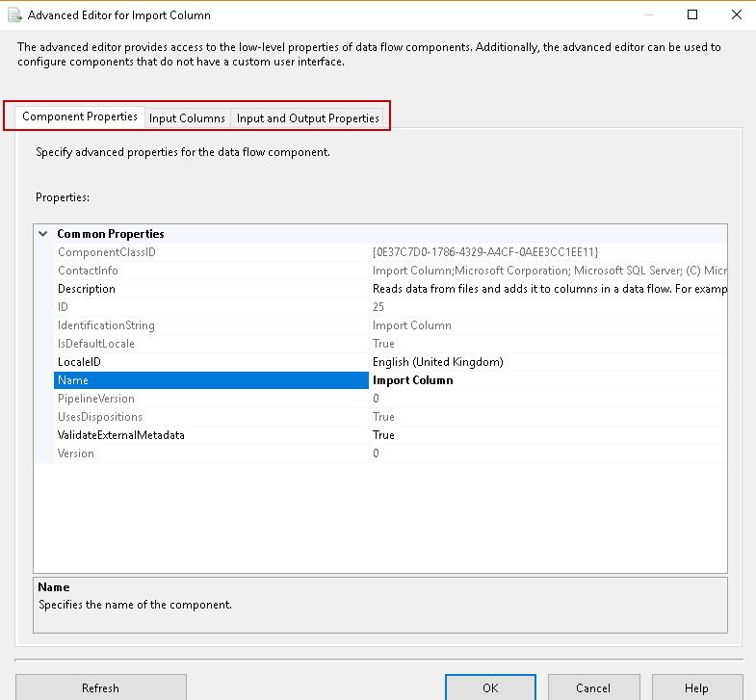Open the Input and Output Properties tab
The height and width of the screenshot is (700, 756).
pos(307,118)
